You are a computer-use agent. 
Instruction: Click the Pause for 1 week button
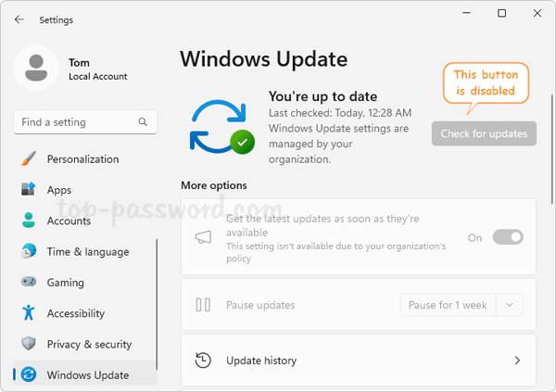point(448,305)
